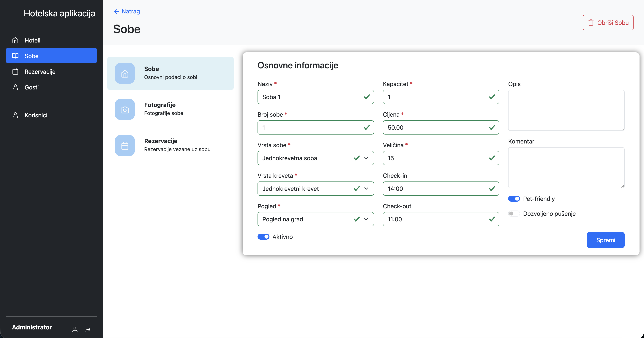Click the logout arrow icon
This screenshot has height=338, width=644.
[x=88, y=329]
